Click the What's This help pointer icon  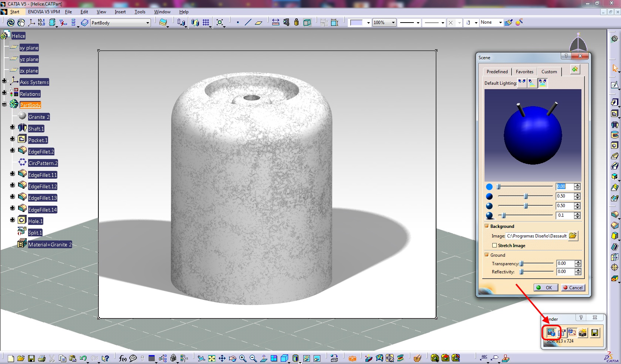(105, 358)
